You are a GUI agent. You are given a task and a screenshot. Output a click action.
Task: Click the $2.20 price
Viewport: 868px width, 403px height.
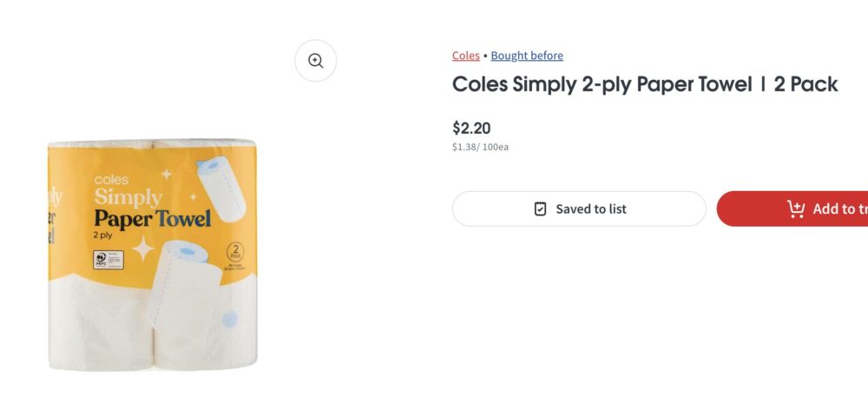(471, 128)
